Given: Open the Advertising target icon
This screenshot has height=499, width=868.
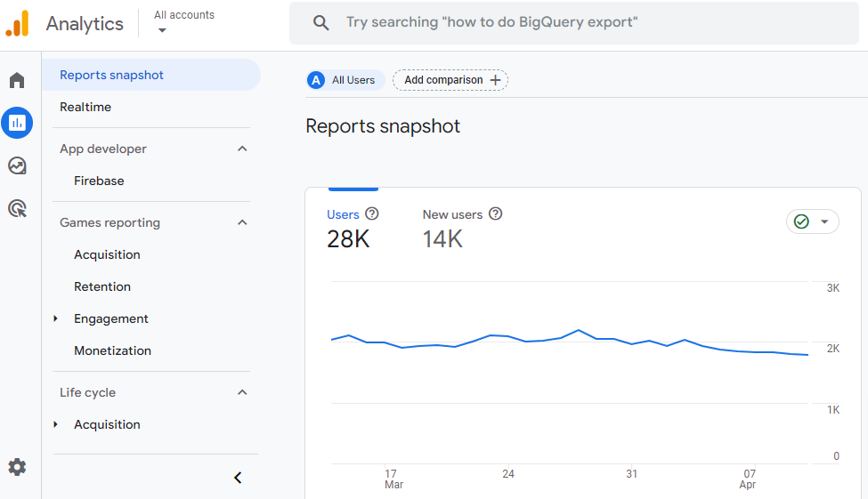Looking at the screenshot, I should pos(17,208).
